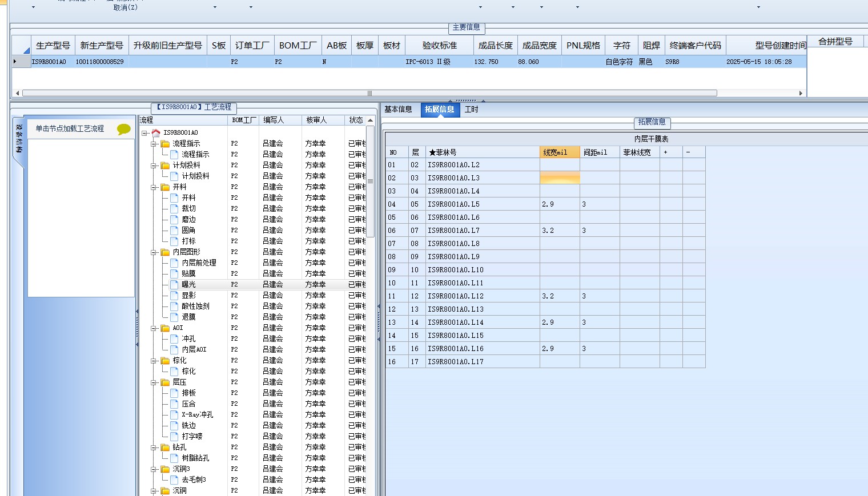Click the document icon beside 磨边

coord(174,219)
